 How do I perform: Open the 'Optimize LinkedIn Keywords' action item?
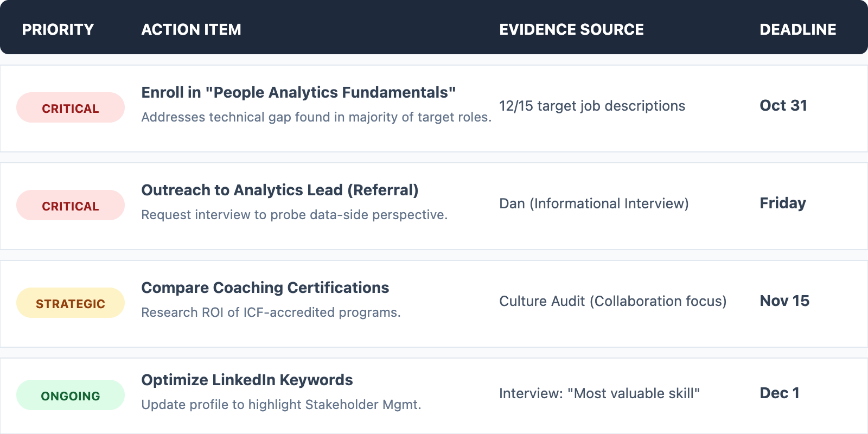pos(247,380)
